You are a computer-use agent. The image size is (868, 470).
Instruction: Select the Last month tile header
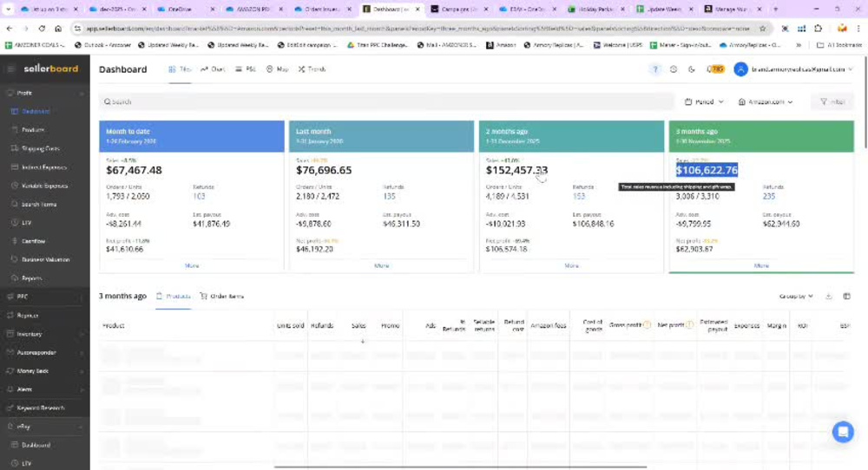coord(381,136)
